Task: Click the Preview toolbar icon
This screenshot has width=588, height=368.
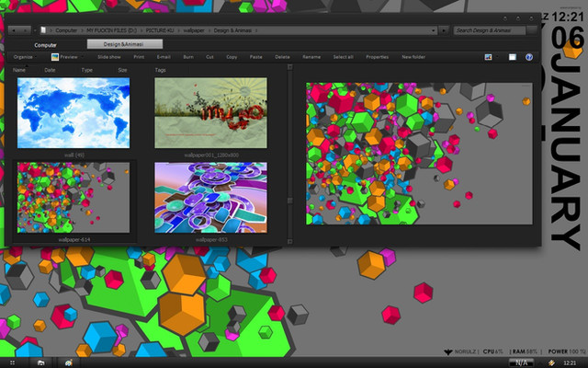Action: [55, 57]
